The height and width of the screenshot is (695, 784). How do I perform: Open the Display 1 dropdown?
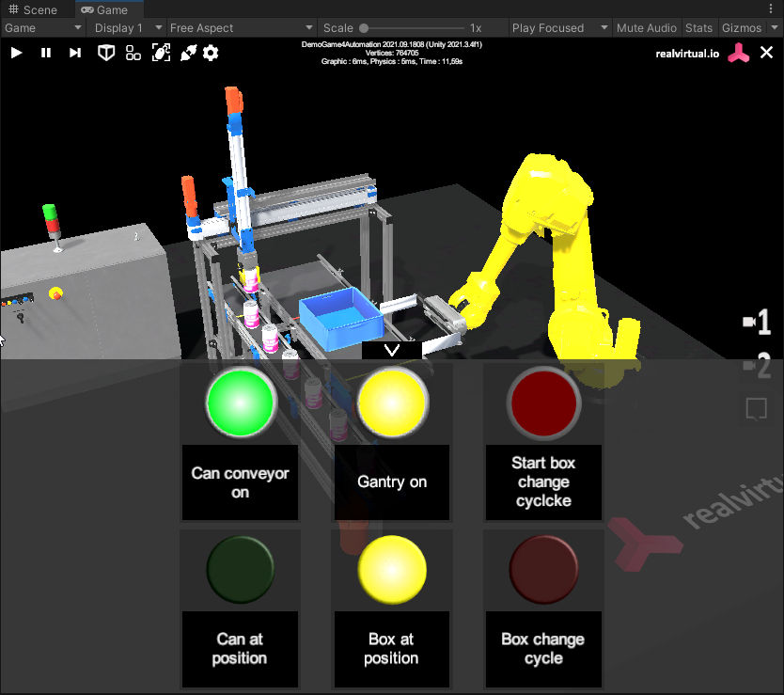[x=127, y=28]
